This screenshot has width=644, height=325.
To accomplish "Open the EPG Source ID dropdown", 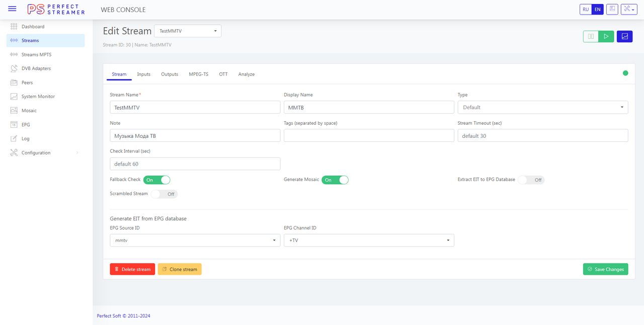I will [195, 240].
